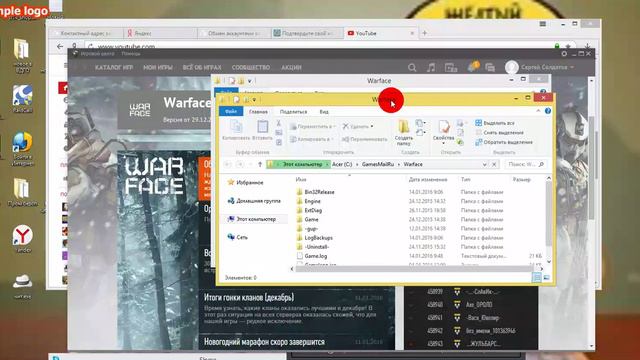Screen dimensions: 640x360
Task: Switch to the YouTube browser tab
Action: pos(381,33)
